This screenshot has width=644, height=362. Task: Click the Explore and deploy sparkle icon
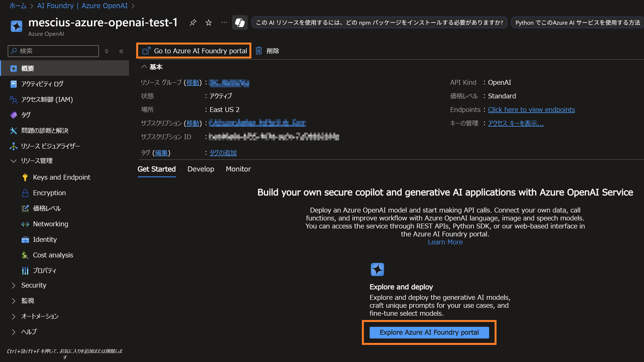(x=377, y=269)
